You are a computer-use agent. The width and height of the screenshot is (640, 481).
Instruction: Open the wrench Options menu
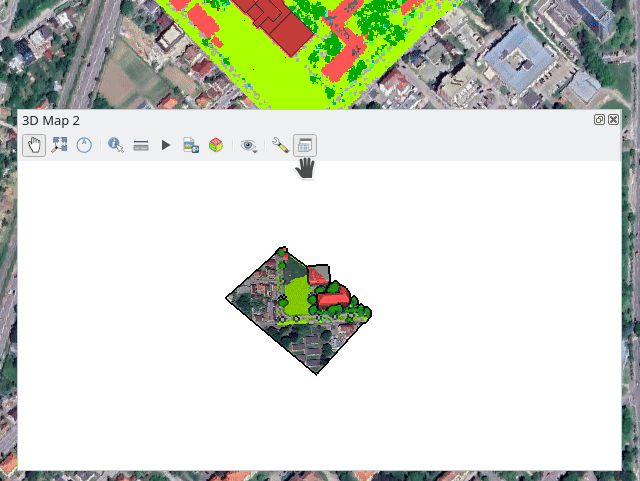(x=280, y=145)
